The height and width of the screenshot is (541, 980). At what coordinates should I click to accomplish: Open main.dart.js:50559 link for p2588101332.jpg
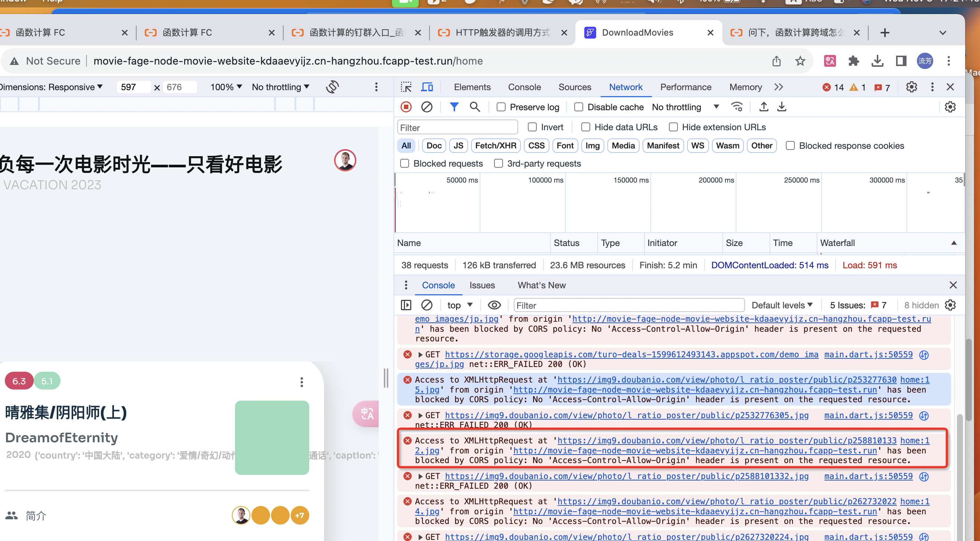tap(868, 476)
